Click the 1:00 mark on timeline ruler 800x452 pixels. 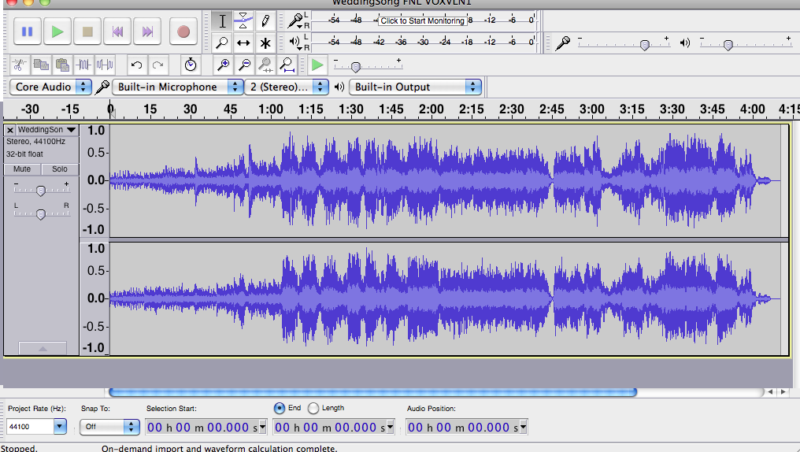270,109
